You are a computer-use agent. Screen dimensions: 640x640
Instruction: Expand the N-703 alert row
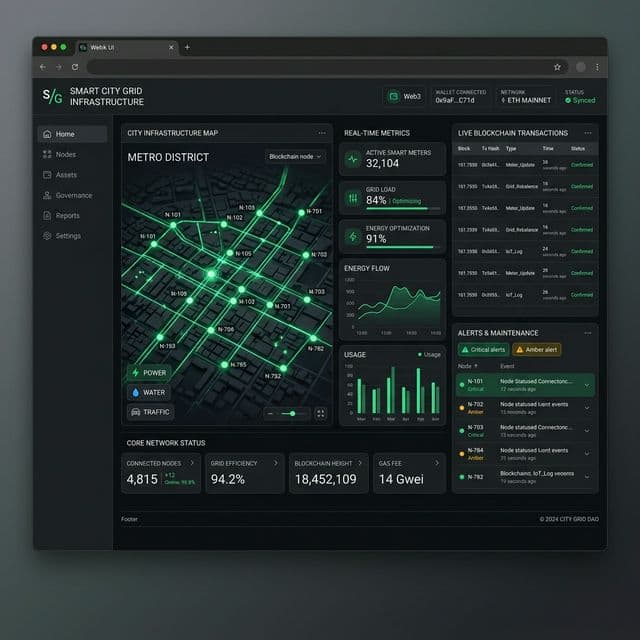point(587,431)
